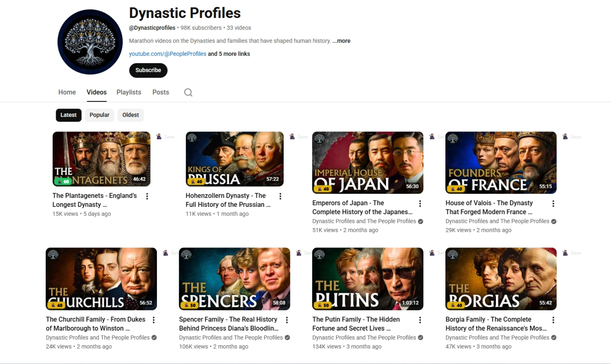Click verified badge under Emperors of Japan video

[x=421, y=221]
